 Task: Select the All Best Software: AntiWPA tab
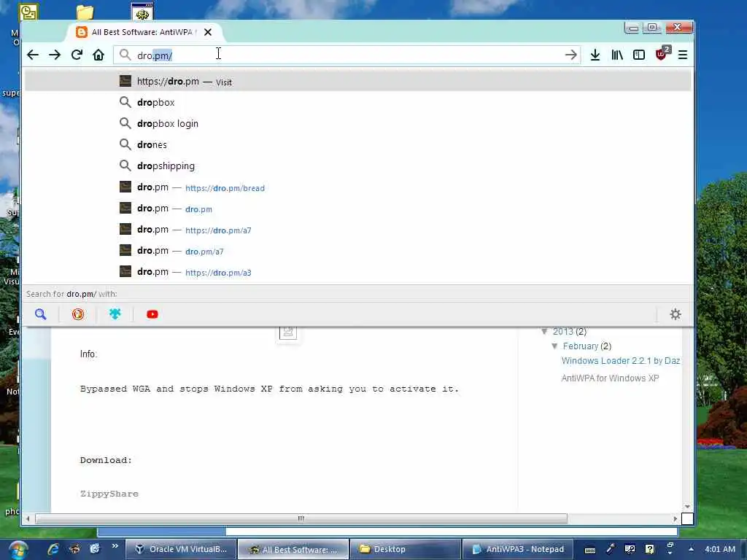[143, 32]
